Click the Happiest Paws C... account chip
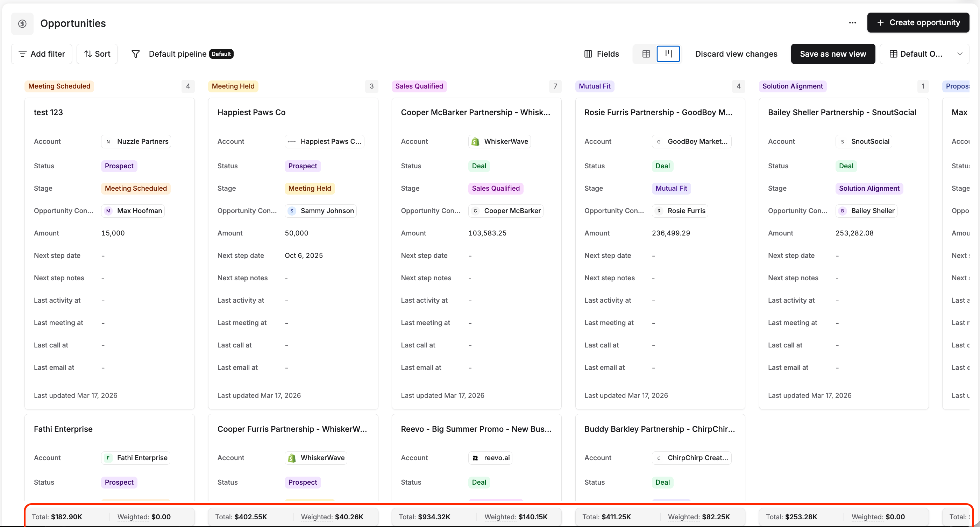This screenshot has width=980, height=527. [x=325, y=141]
